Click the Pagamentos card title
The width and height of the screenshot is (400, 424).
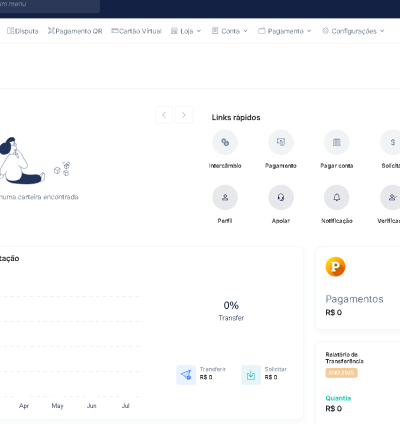pos(354,299)
